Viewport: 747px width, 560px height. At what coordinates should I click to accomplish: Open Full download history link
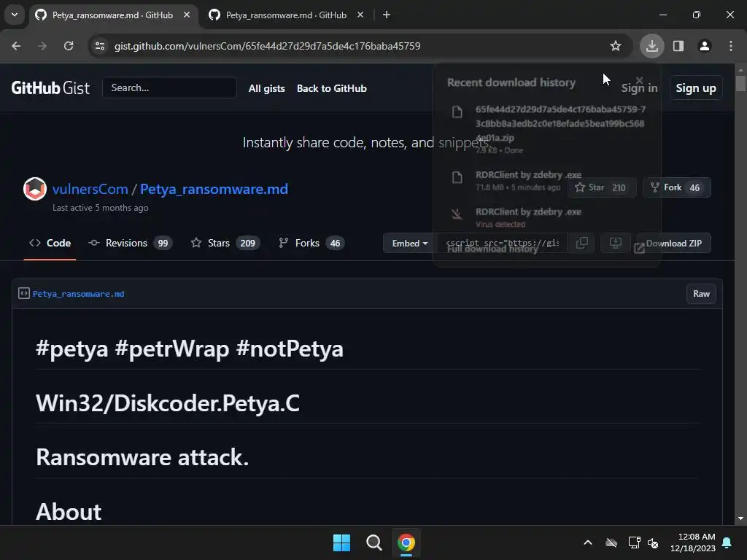click(492, 249)
